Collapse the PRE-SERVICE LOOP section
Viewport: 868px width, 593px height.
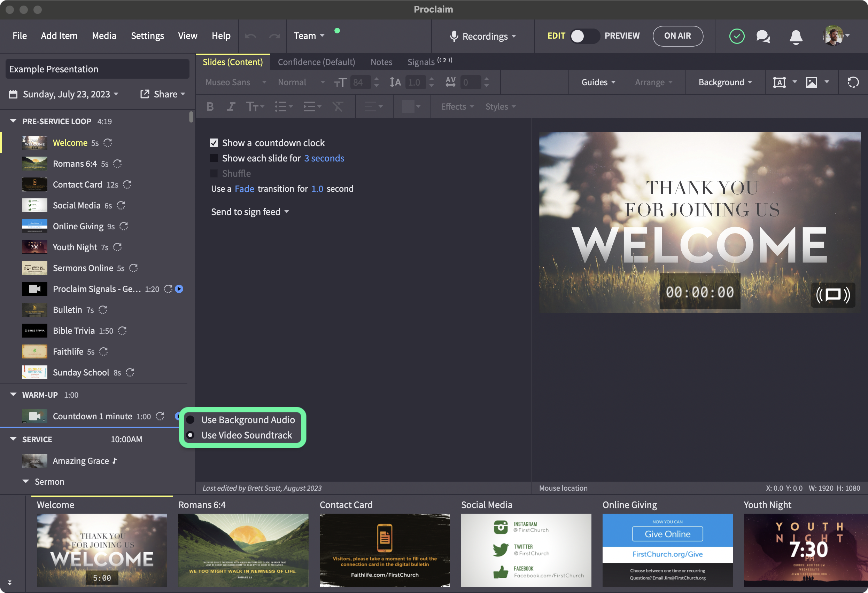[13, 121]
